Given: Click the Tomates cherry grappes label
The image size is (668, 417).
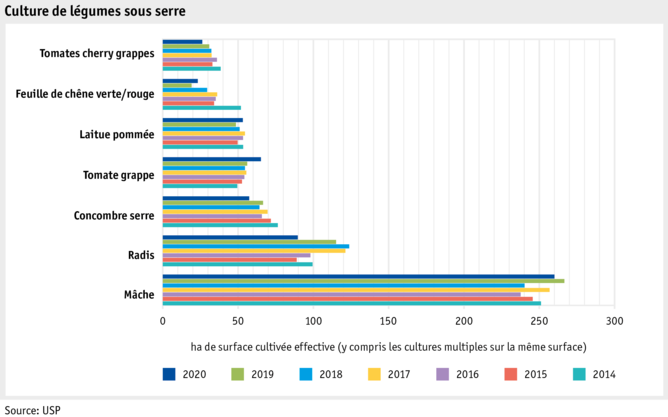Looking at the screenshot, I should 96,54.
